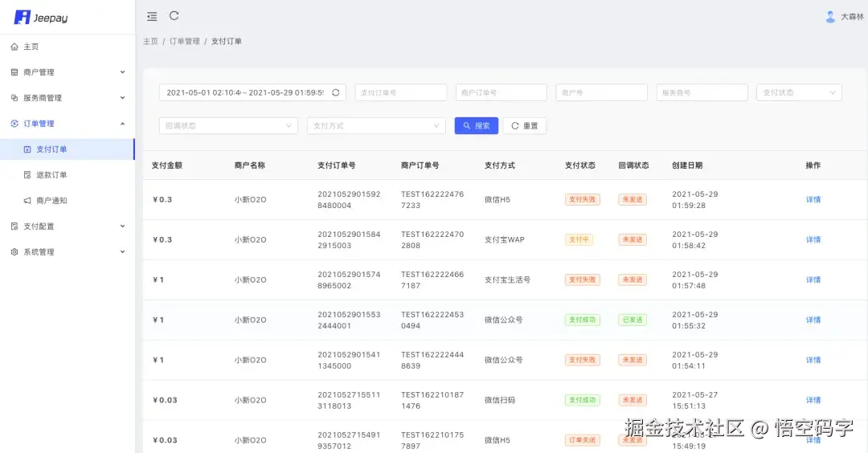Open 详情 for order created 01:54:11
This screenshot has height=453, width=868.
(813, 360)
